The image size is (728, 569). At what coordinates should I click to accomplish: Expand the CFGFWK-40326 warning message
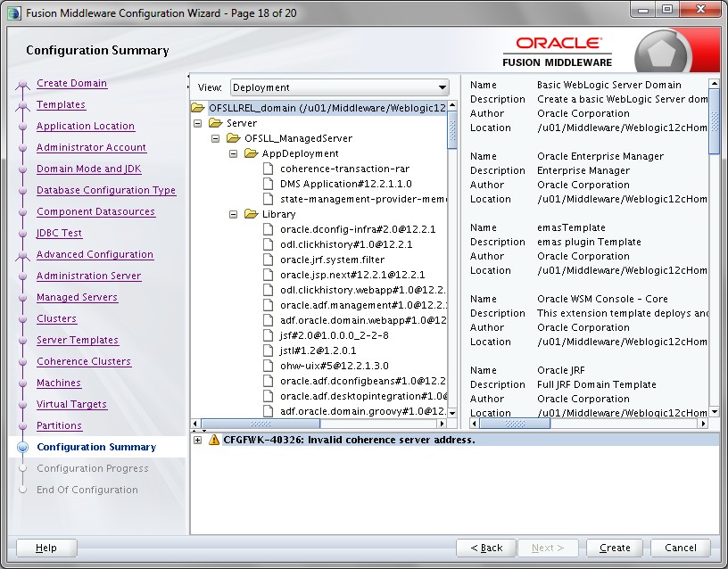tap(197, 440)
